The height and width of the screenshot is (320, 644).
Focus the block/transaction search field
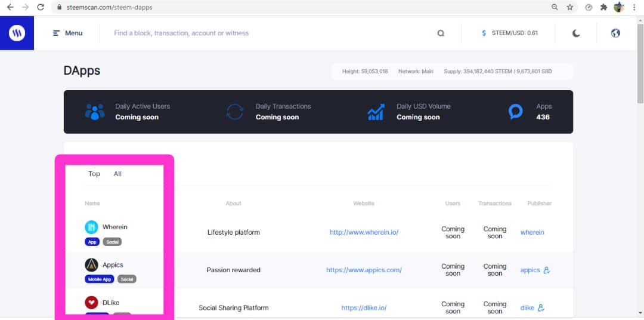tap(271, 33)
